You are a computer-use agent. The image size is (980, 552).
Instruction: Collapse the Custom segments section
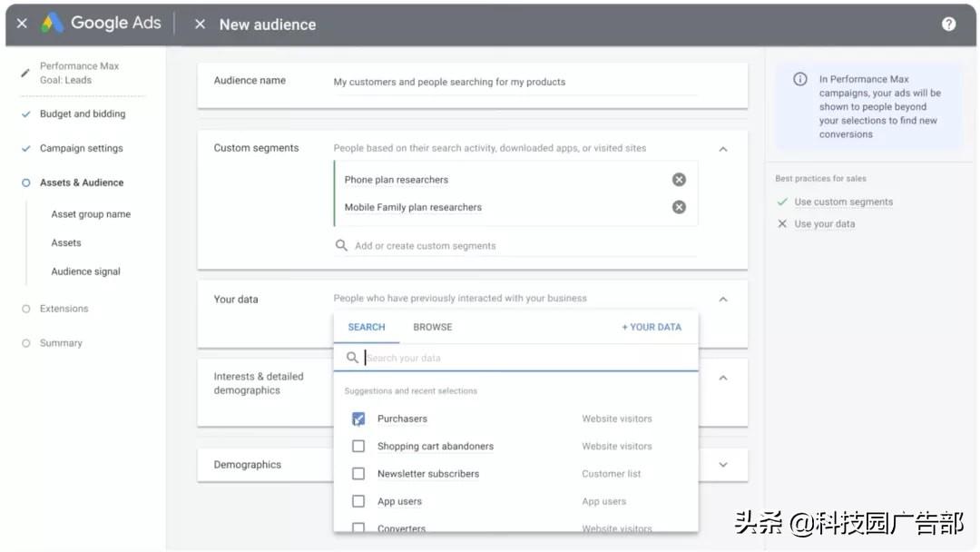click(723, 149)
